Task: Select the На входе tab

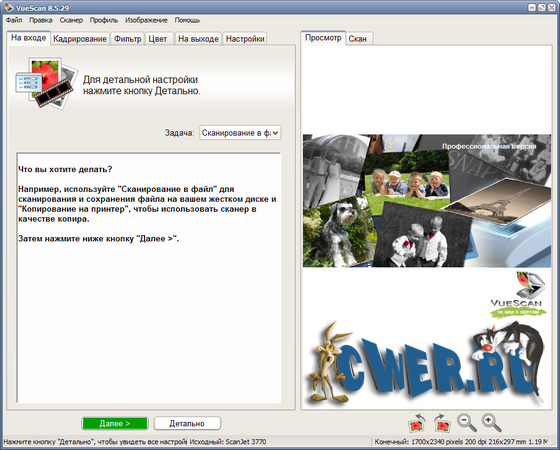Action: [x=29, y=38]
